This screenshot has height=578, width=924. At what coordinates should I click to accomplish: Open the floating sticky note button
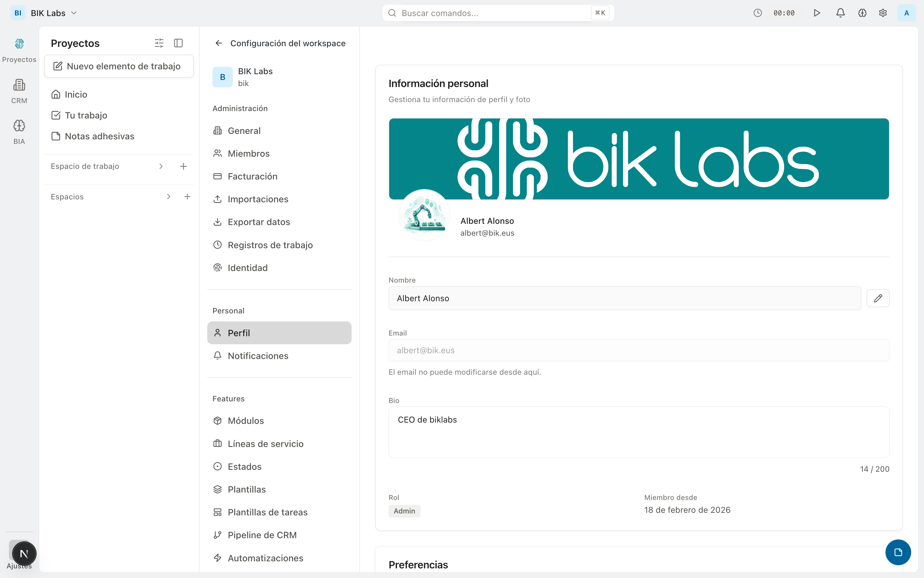[898, 552]
